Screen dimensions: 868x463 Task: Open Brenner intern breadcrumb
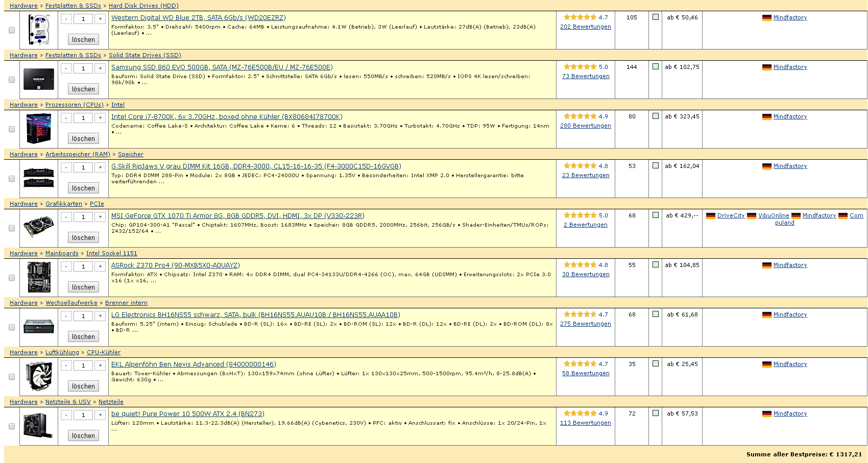[126, 303]
